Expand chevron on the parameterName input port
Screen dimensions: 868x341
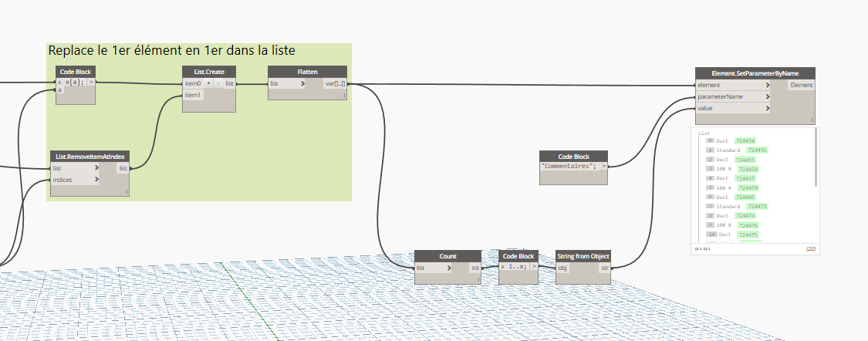(x=767, y=97)
